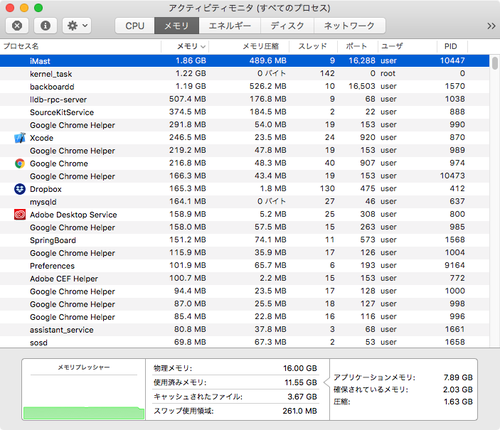
Task: Click the 1.22 GB memory value
Action: 191,73
